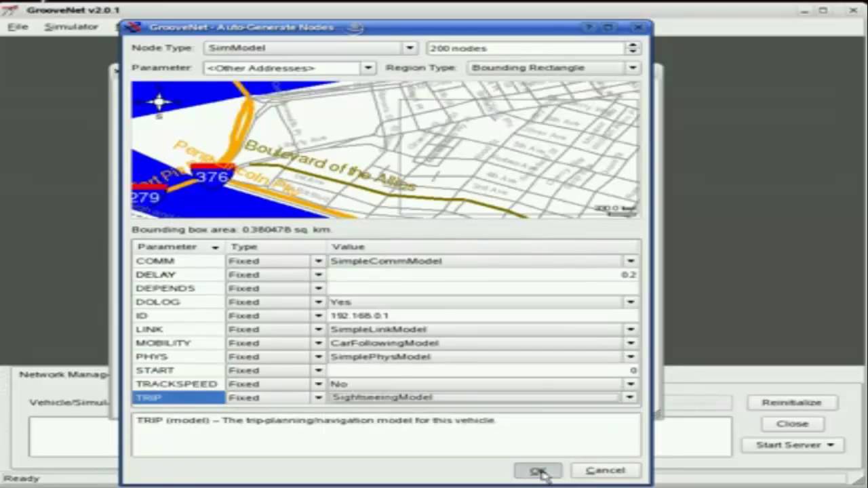The height and width of the screenshot is (488, 868).
Task: Open the TRIP row Type dropdown
Action: click(318, 398)
